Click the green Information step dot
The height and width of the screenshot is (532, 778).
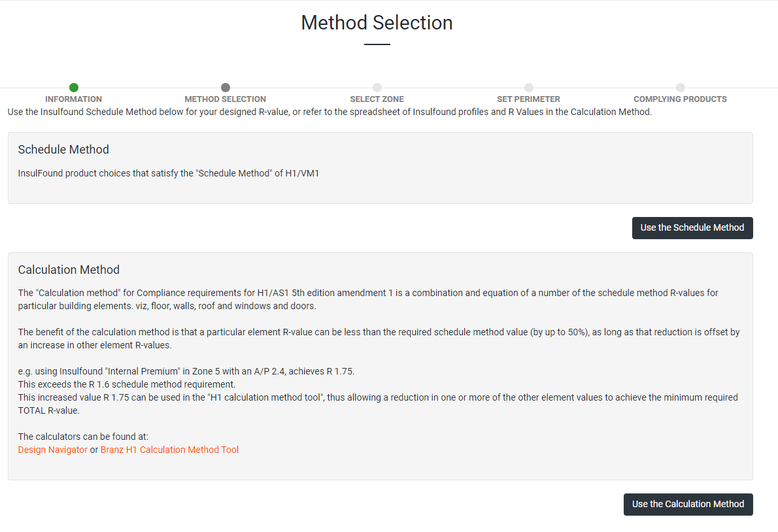74,88
